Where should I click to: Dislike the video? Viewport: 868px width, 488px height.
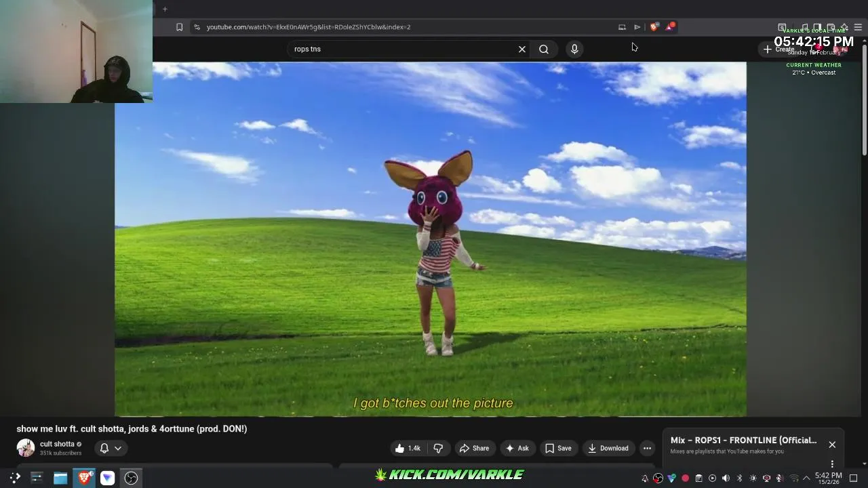point(438,448)
